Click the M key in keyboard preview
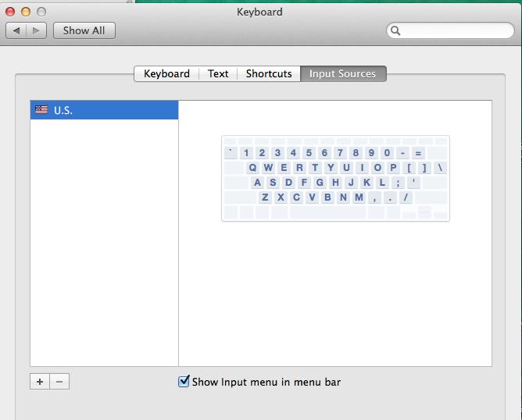This screenshot has height=420, width=522. tap(359, 198)
